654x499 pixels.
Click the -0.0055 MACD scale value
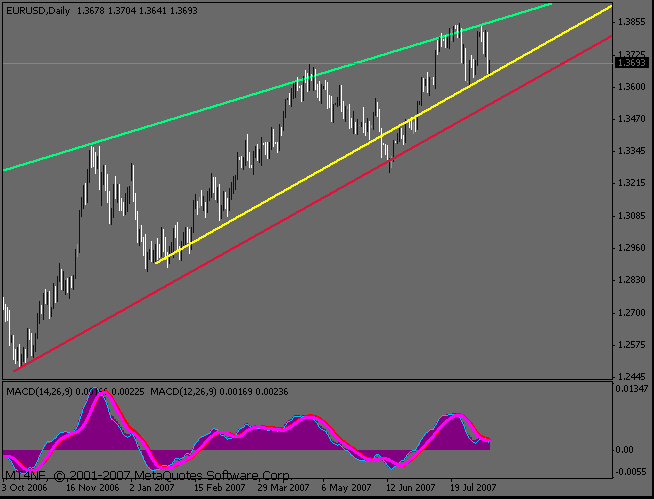pos(632,471)
